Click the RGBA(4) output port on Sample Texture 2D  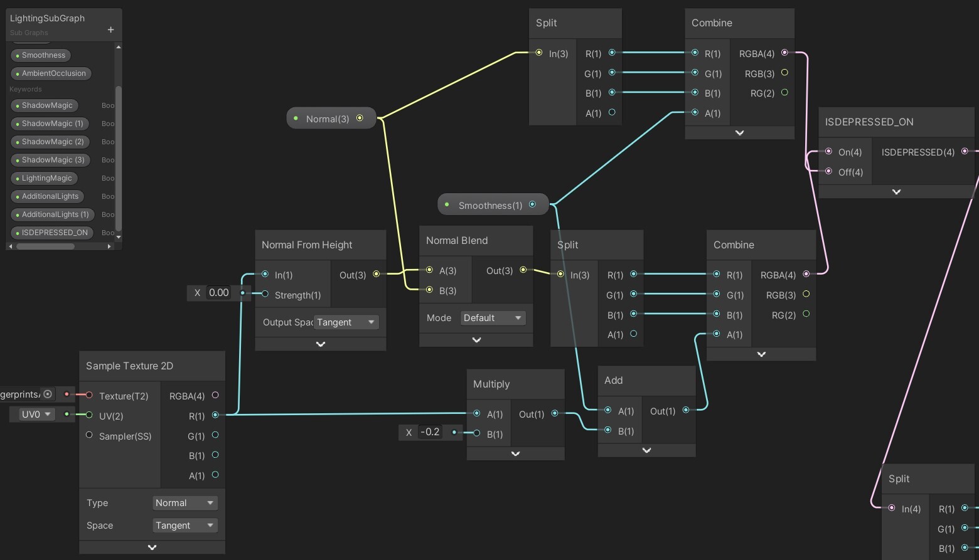click(x=215, y=395)
